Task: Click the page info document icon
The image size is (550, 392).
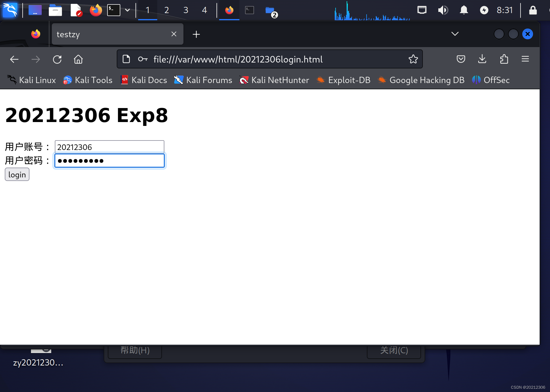Action: (x=126, y=59)
